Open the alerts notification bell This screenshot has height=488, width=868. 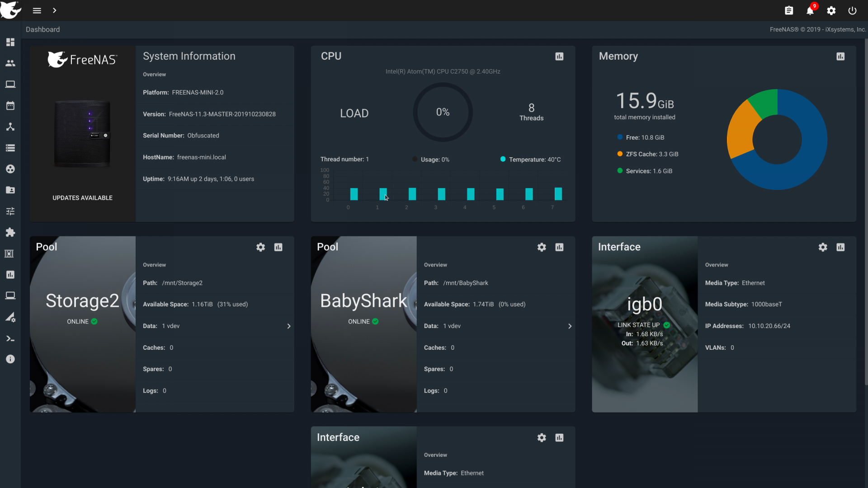click(x=810, y=10)
